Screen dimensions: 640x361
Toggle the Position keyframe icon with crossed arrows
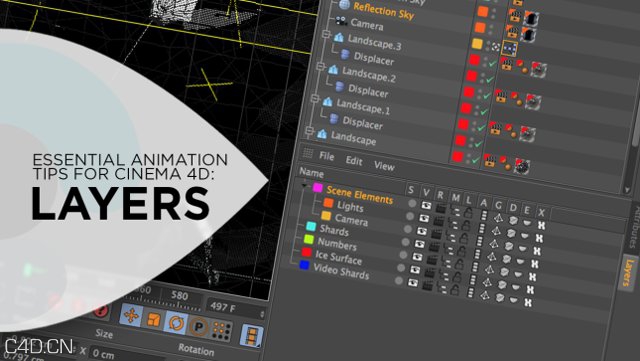131,315
